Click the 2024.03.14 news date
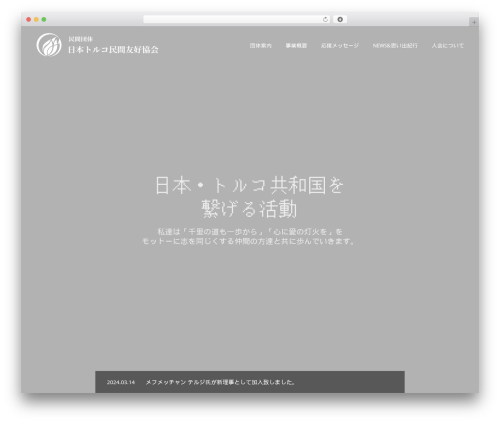Image resolution: width=500 pixels, height=423 pixels. 121,382
